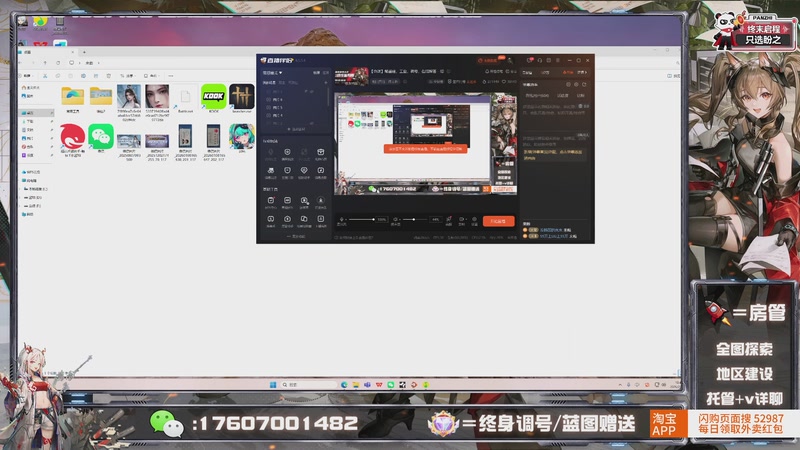Add a new tab in File Explorer

click(x=84, y=52)
